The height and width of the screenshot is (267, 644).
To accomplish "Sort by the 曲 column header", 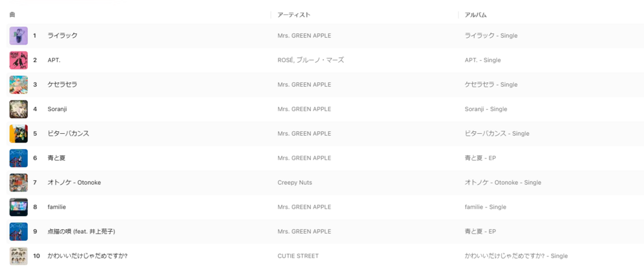I will [13, 14].
